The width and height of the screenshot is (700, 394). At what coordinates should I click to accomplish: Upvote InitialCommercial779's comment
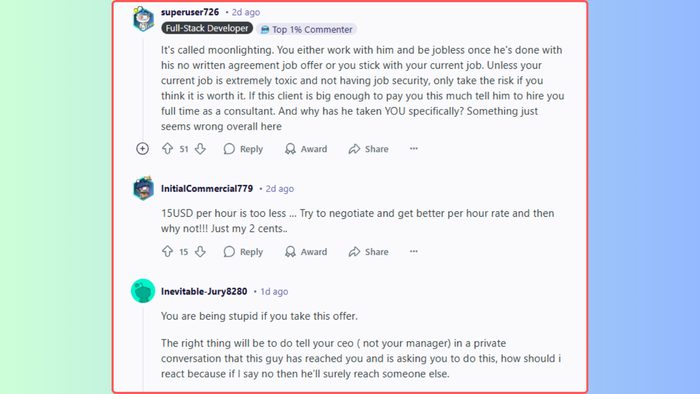tap(167, 252)
